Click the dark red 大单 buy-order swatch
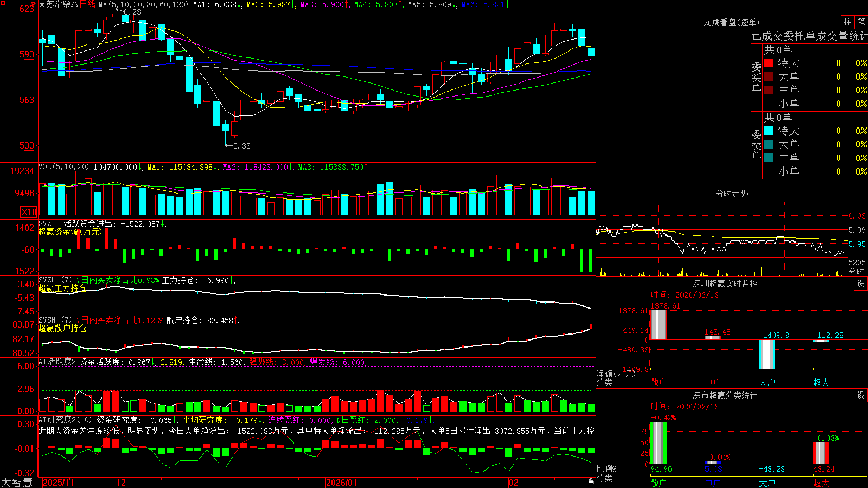 768,76
